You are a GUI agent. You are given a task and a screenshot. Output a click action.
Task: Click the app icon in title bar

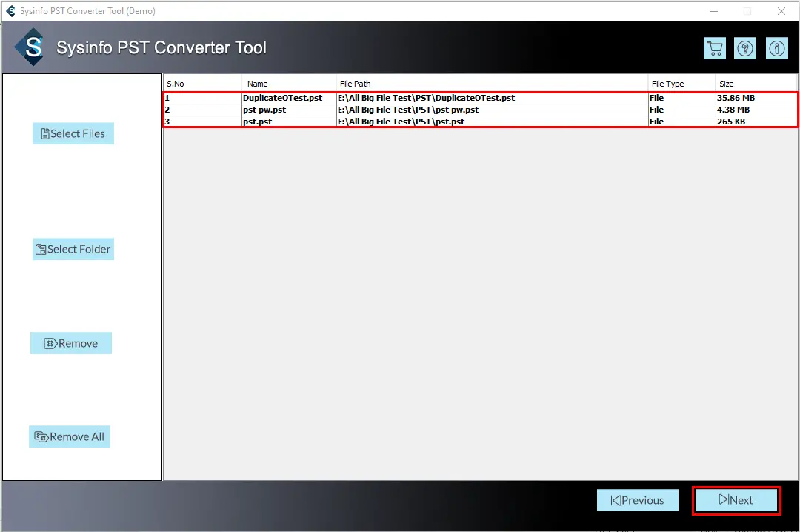[10, 11]
